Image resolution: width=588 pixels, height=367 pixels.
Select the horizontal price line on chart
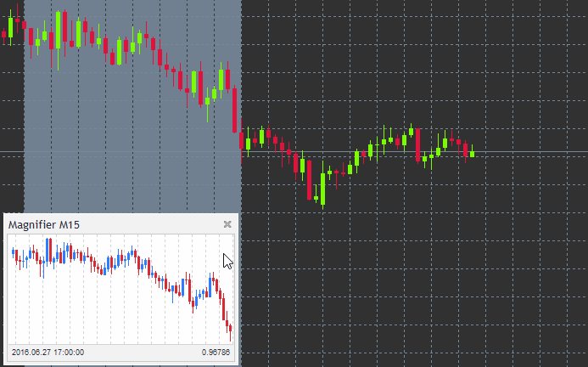click(526, 152)
